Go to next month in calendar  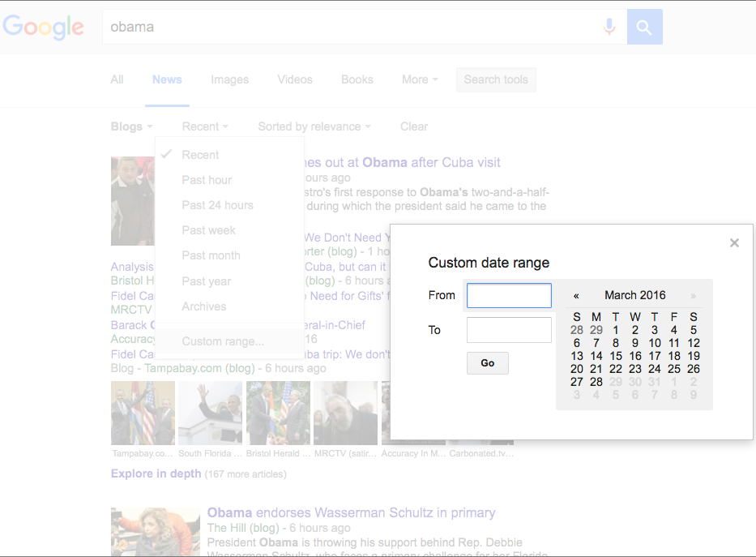tap(694, 296)
